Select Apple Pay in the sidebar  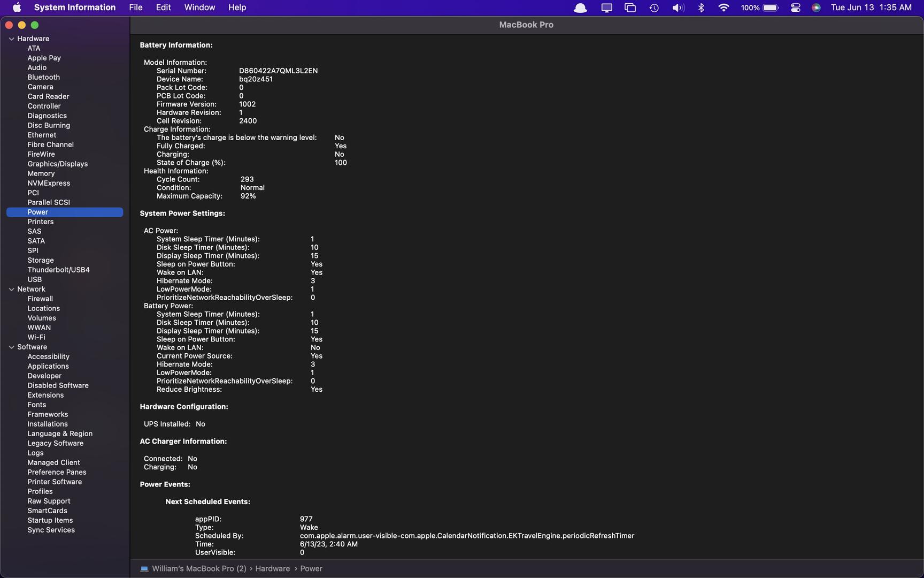pos(44,58)
